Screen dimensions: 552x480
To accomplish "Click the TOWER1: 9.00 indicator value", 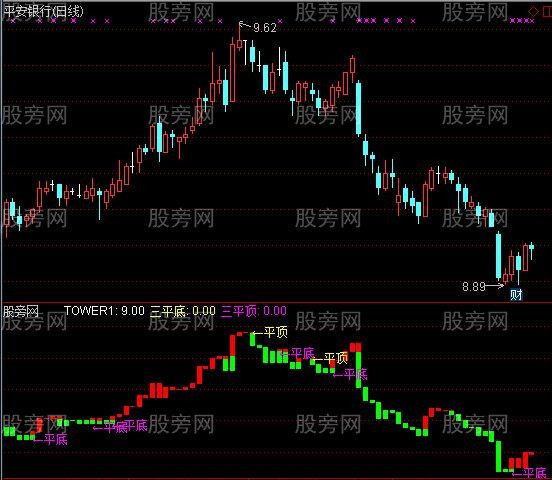I will click(104, 311).
